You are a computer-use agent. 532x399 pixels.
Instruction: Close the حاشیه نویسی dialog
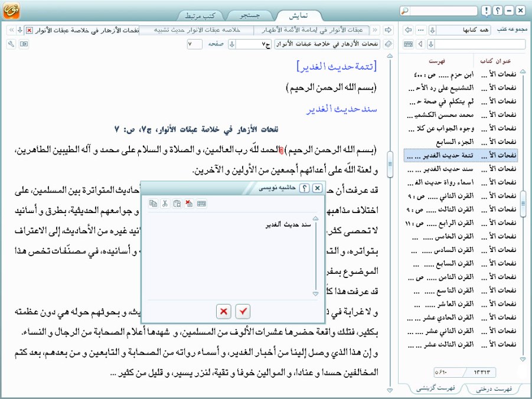point(317,188)
